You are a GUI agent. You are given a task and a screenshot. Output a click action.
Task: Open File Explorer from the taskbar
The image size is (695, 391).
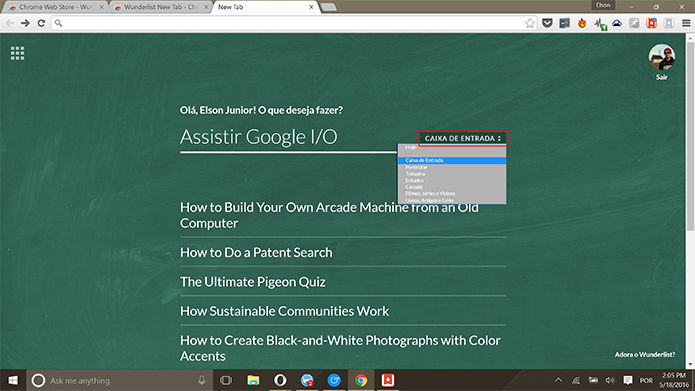click(x=253, y=380)
